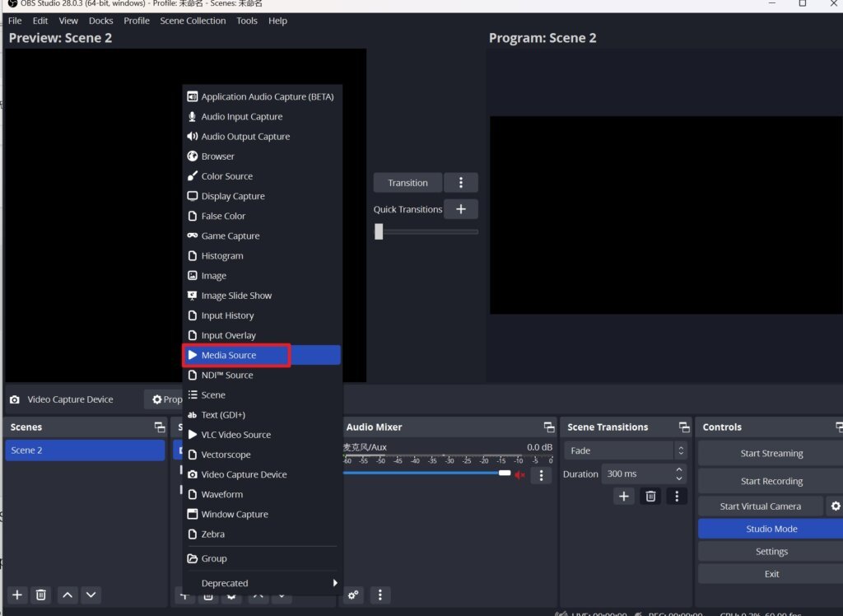The width and height of the screenshot is (843, 616).
Task: Undock the Scenes panel
Action: pyautogui.click(x=160, y=427)
